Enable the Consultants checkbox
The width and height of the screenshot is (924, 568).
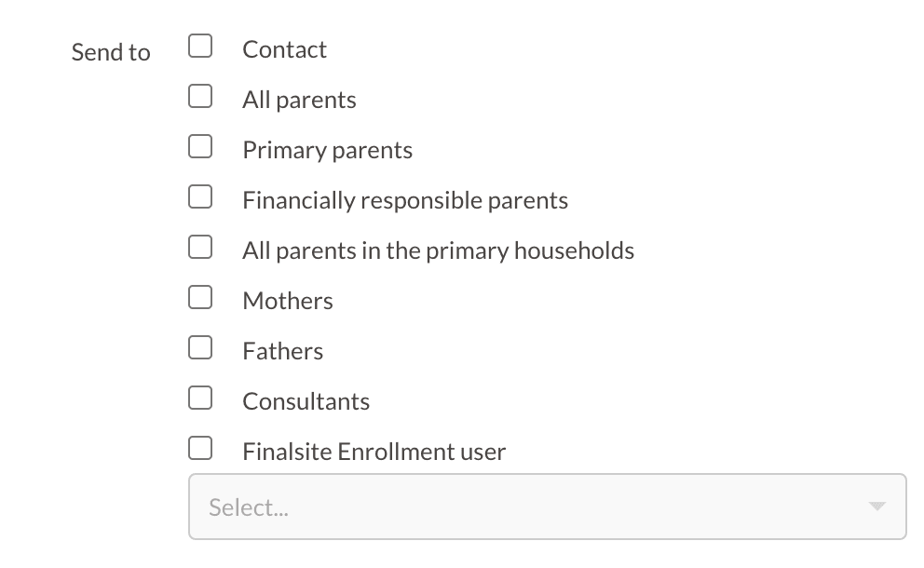pos(200,399)
